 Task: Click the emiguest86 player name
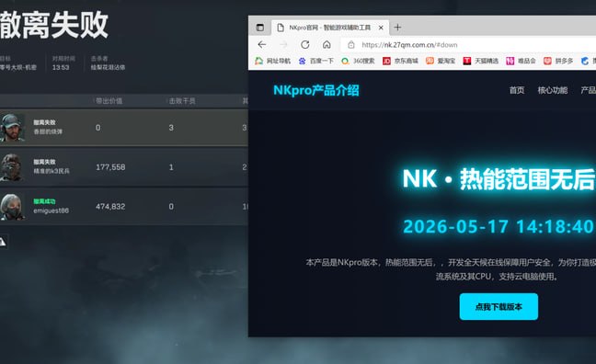pos(51,210)
